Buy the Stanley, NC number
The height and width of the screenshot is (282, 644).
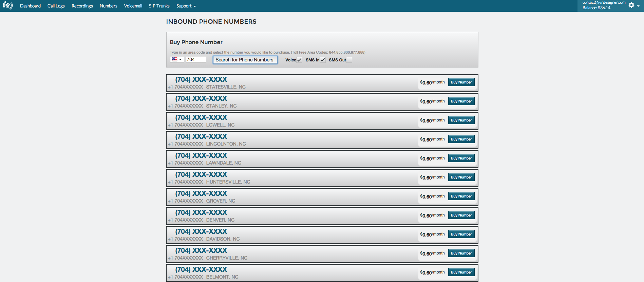click(461, 101)
